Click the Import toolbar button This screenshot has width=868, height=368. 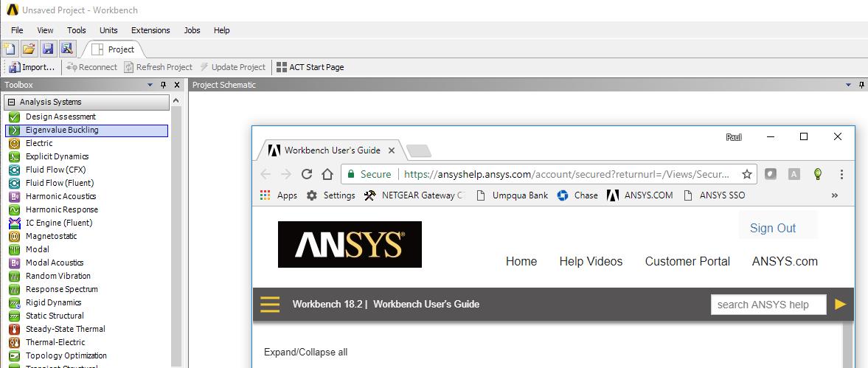click(32, 67)
